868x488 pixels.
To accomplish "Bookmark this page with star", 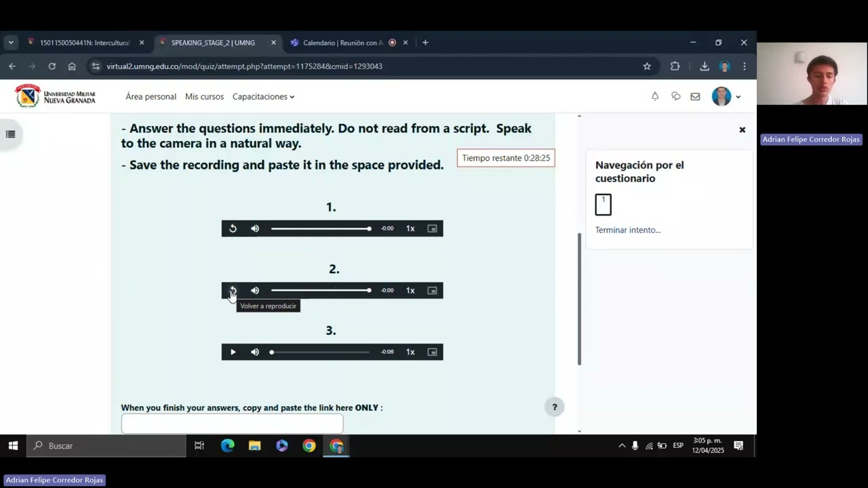I will tap(647, 66).
